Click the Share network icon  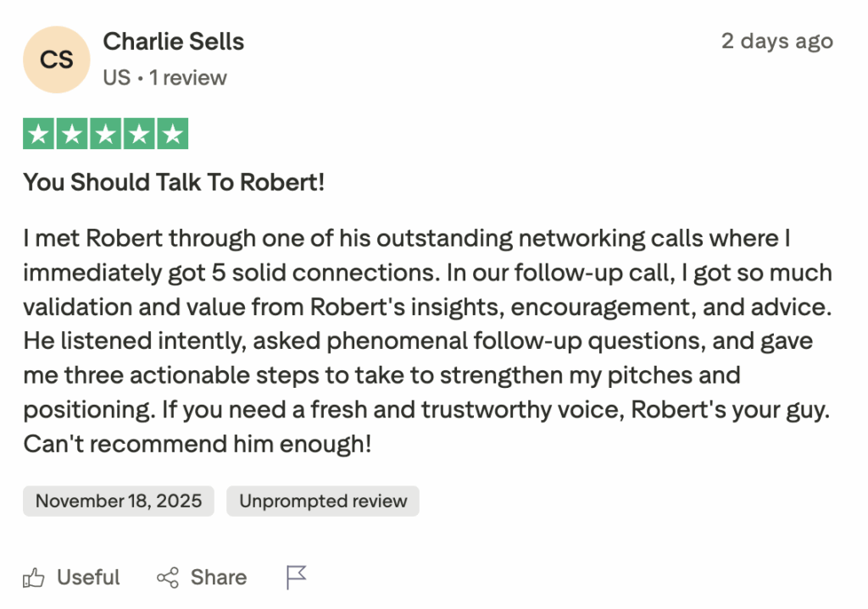[x=168, y=579]
